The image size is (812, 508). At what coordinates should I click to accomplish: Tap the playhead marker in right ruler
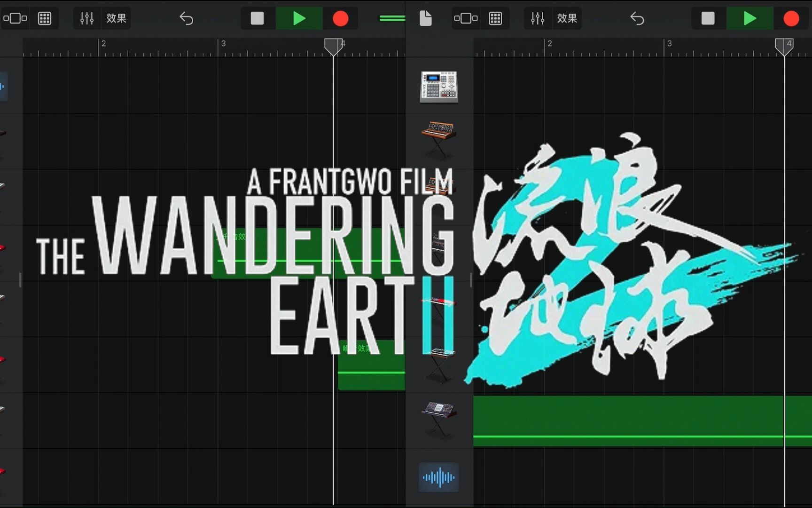tap(784, 47)
